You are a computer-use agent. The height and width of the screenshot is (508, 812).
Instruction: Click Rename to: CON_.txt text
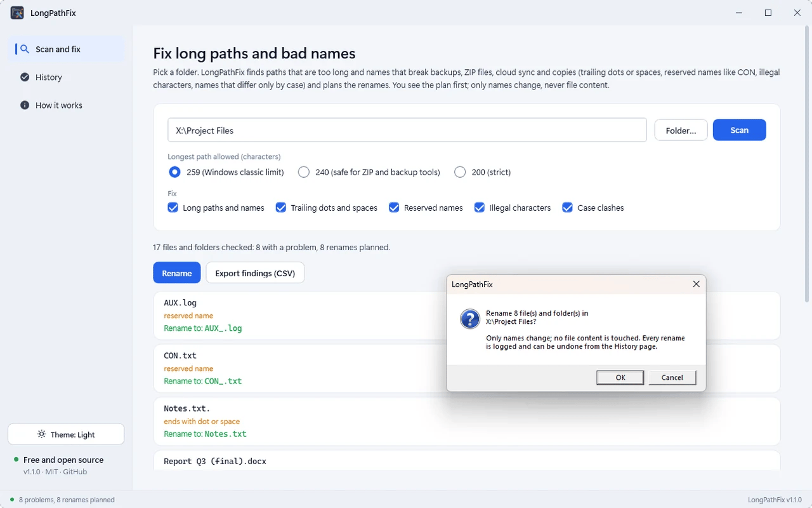coord(203,381)
